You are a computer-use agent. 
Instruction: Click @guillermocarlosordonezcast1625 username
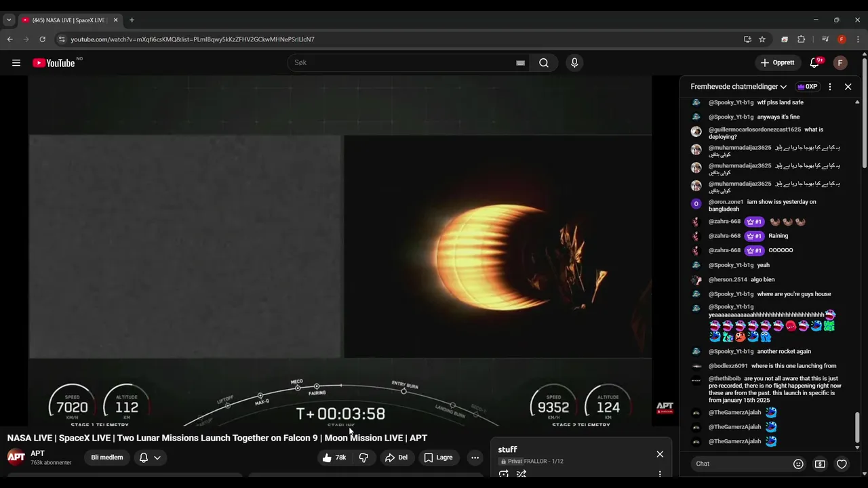point(755,129)
